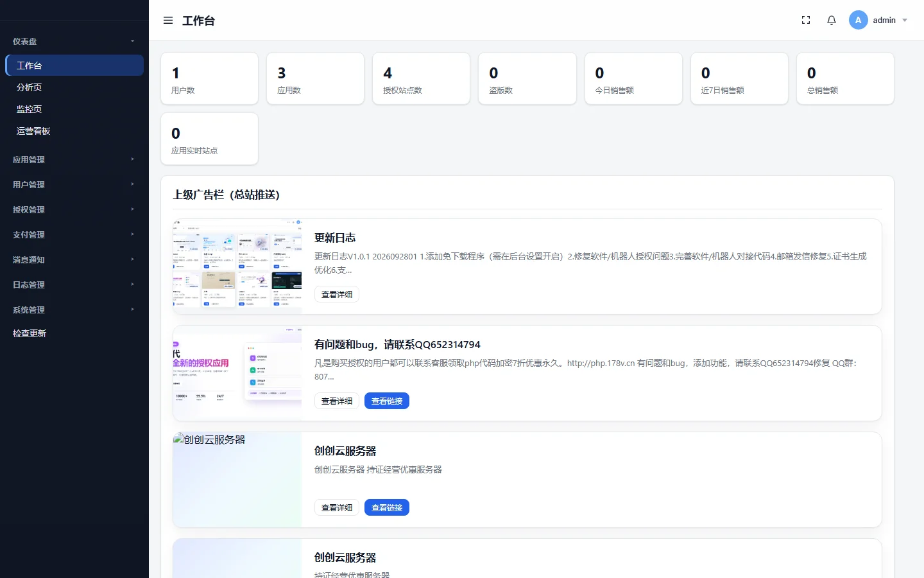Click the 有问题和bug，请联系QQ652314794 title
This screenshot has width=924, height=578.
point(397,344)
